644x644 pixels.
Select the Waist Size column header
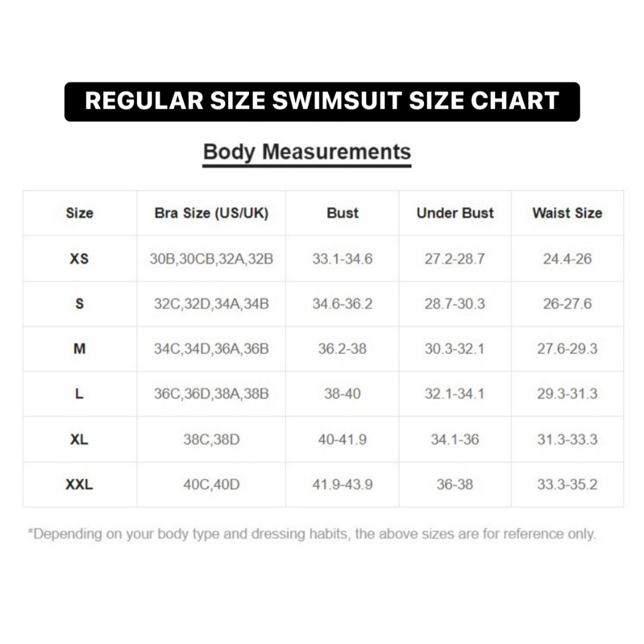(567, 213)
